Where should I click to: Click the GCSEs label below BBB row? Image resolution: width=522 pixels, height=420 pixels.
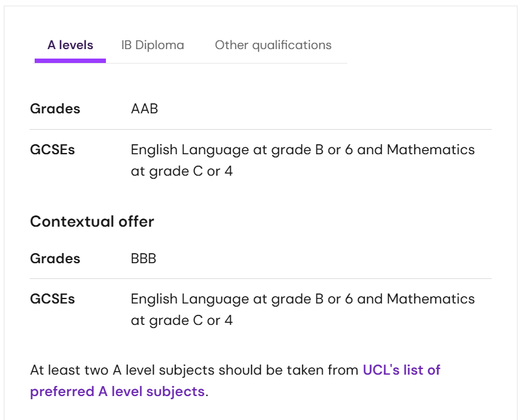[52, 299]
